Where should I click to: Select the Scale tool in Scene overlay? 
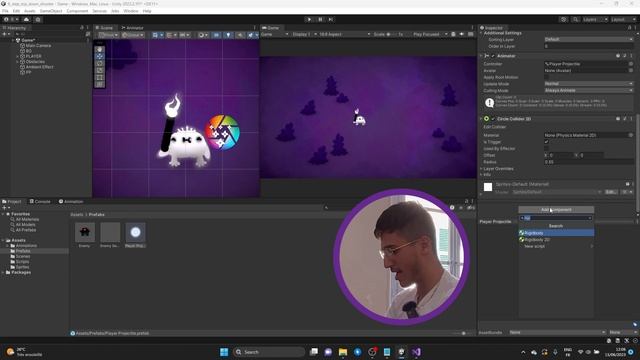[100, 70]
